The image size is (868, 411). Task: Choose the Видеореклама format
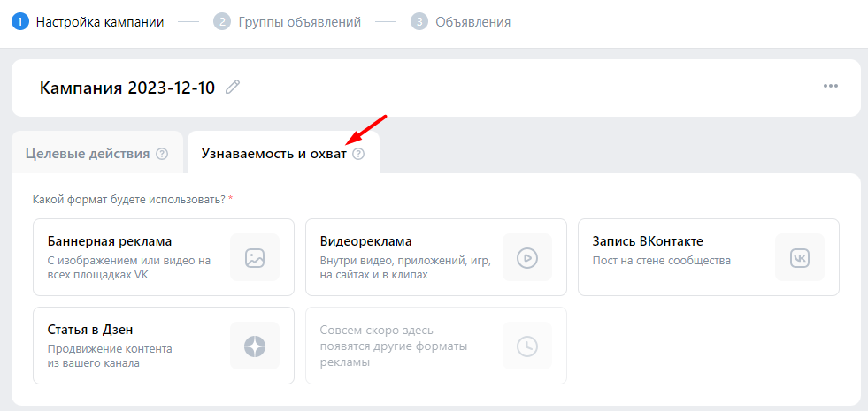[x=436, y=257]
